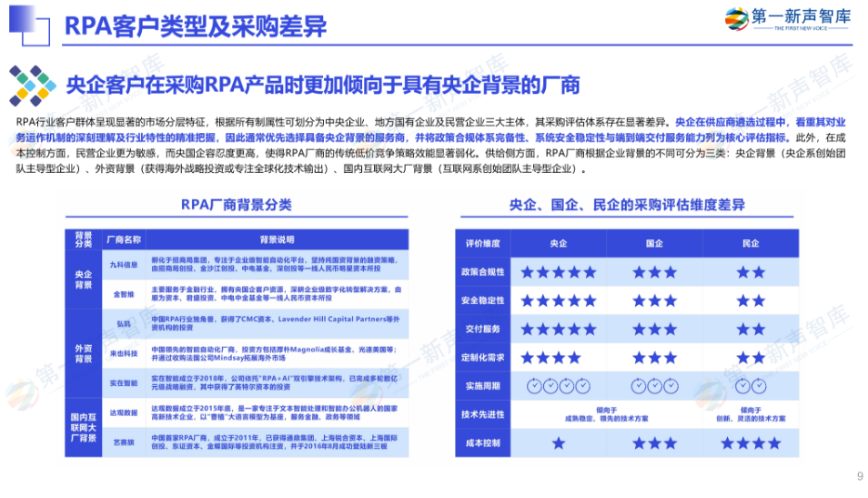
Task: Click the 安全稳定性 row label
Action: click(483, 300)
